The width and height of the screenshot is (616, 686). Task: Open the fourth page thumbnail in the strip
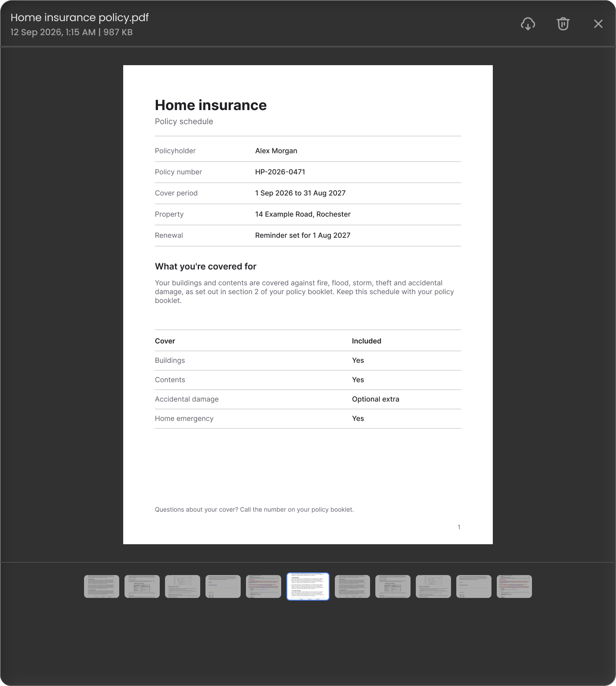(223, 586)
